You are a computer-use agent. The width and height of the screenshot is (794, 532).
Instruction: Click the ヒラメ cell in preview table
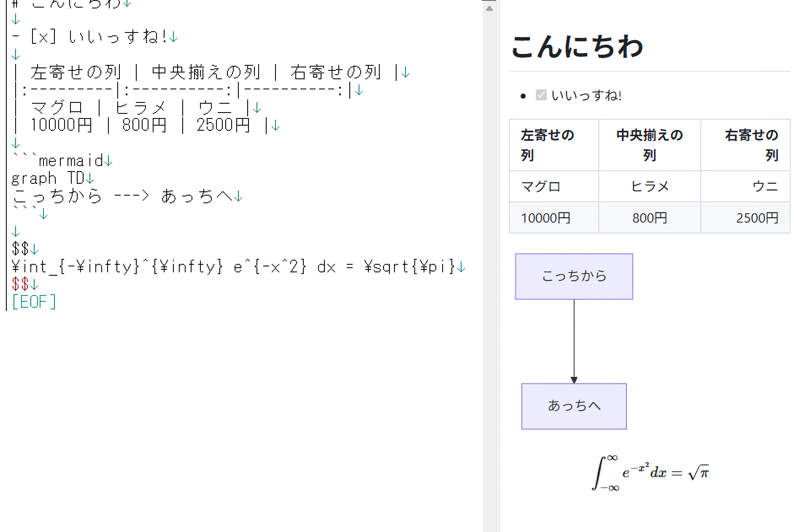[649, 186]
